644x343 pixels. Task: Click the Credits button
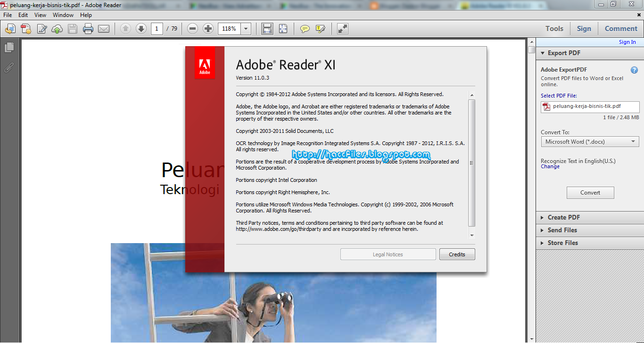tap(457, 254)
